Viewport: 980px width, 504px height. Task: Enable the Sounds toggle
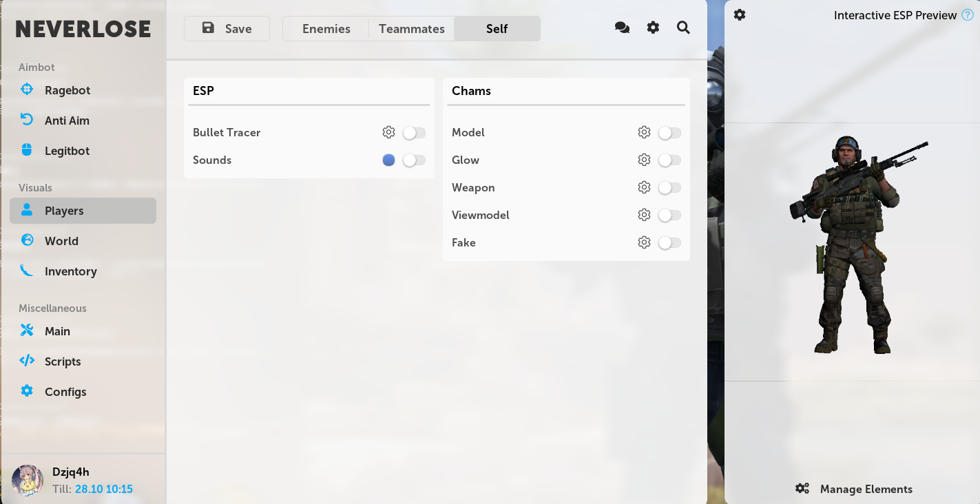pos(414,160)
